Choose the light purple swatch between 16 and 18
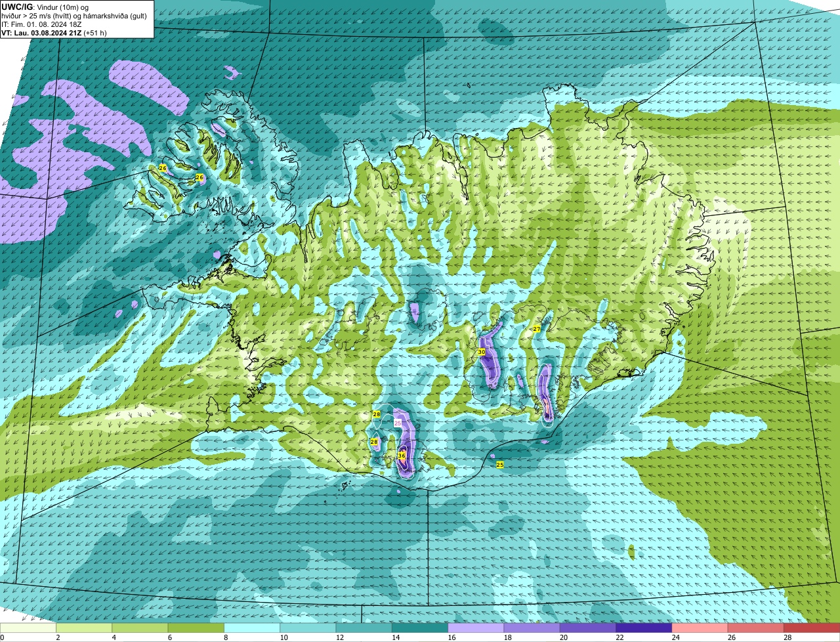840x642 pixels. (476, 628)
